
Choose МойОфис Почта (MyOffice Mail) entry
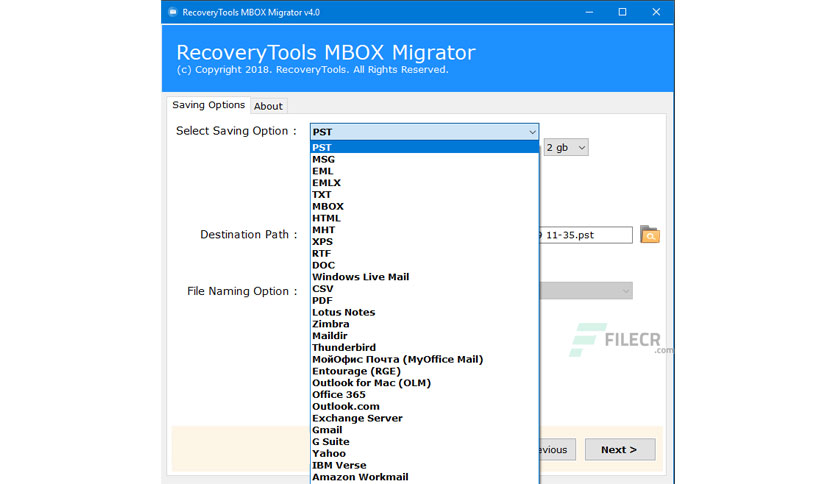click(x=424, y=359)
